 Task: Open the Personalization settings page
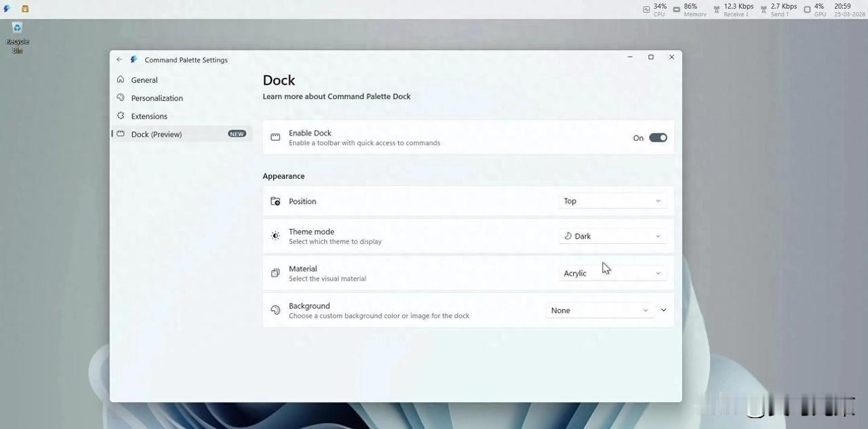point(181,98)
